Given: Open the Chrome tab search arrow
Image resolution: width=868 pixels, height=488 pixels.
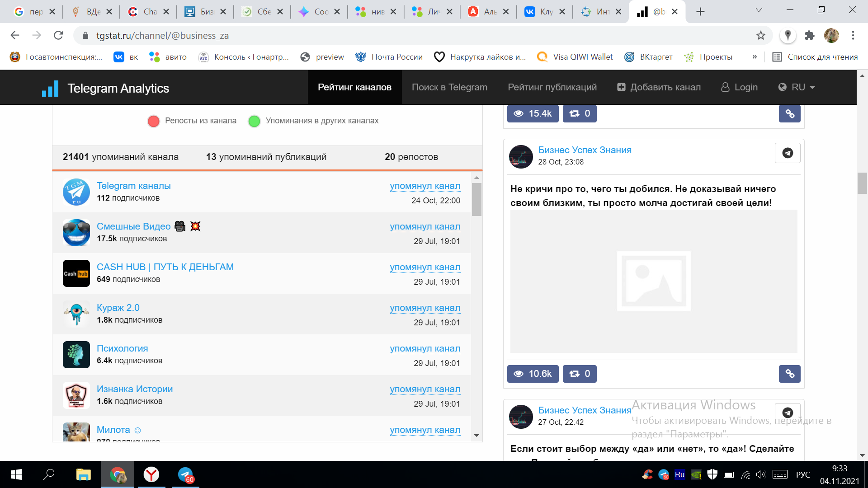Looking at the screenshot, I should pos(759,10).
